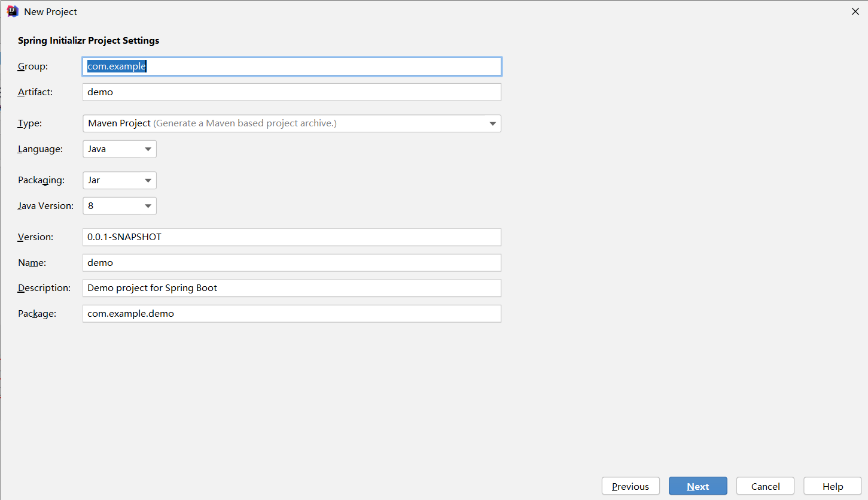Select the Group input field
The height and width of the screenshot is (500, 868).
(291, 66)
